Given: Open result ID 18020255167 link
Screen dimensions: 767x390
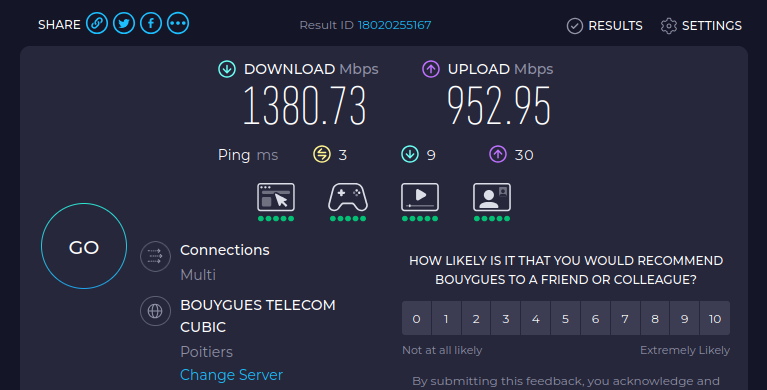Looking at the screenshot, I should pos(394,25).
